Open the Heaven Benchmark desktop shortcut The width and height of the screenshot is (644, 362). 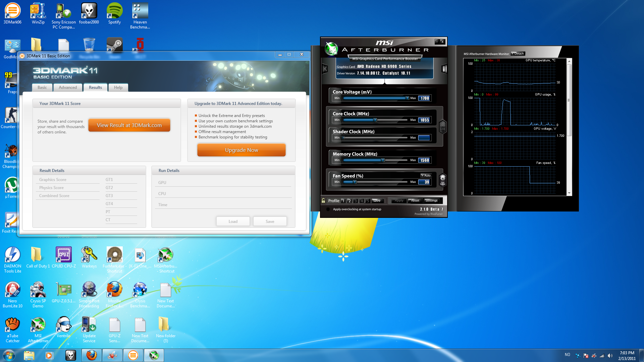tap(140, 16)
